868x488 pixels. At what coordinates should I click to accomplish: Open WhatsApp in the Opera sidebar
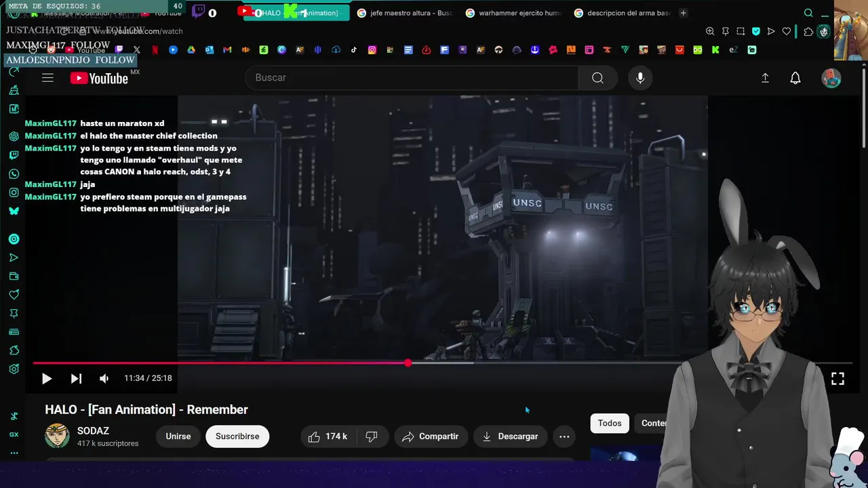point(14,174)
